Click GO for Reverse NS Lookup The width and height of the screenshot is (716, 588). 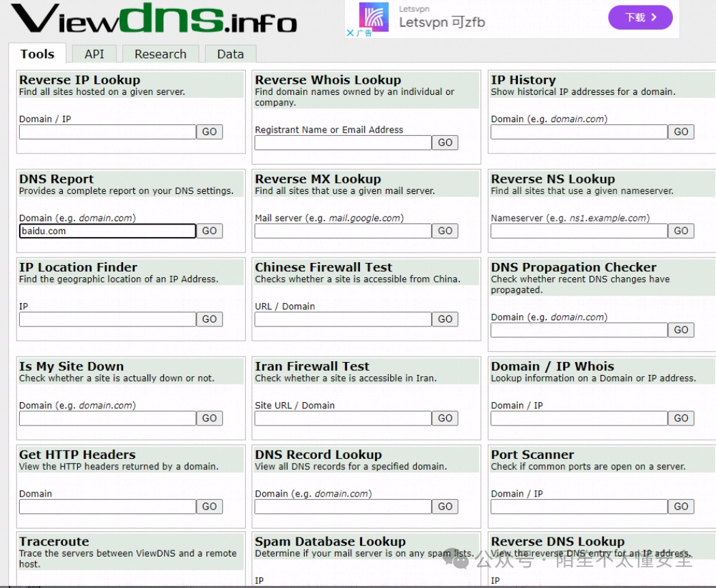[680, 231]
